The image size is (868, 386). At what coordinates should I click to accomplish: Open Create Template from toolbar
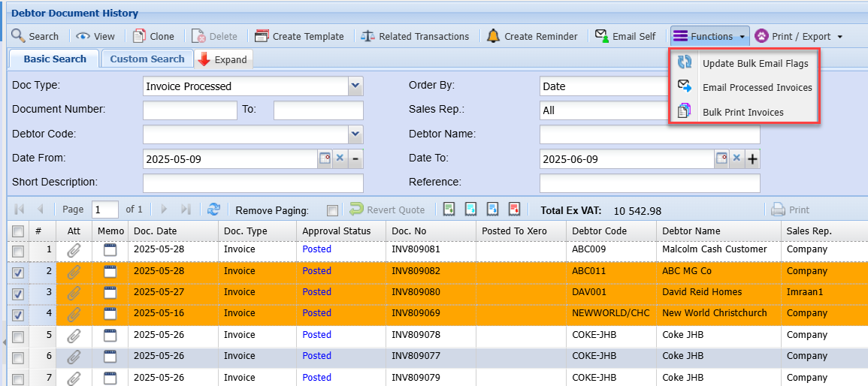click(298, 36)
